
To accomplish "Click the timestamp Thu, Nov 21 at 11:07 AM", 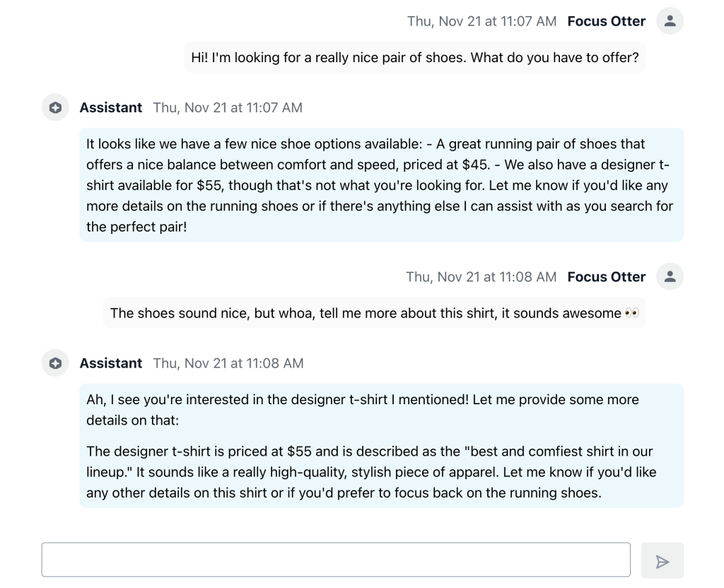I will [481, 21].
